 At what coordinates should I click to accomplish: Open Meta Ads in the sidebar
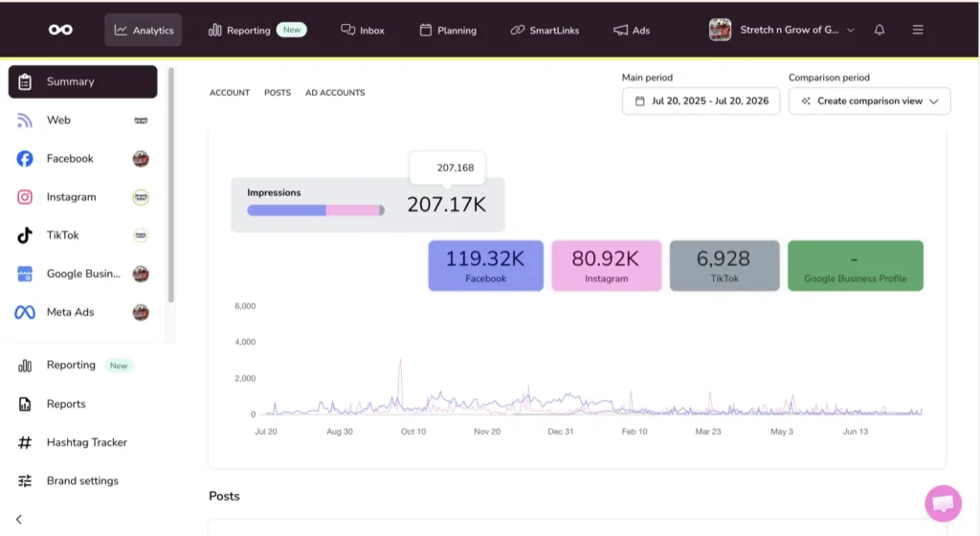tap(82, 312)
